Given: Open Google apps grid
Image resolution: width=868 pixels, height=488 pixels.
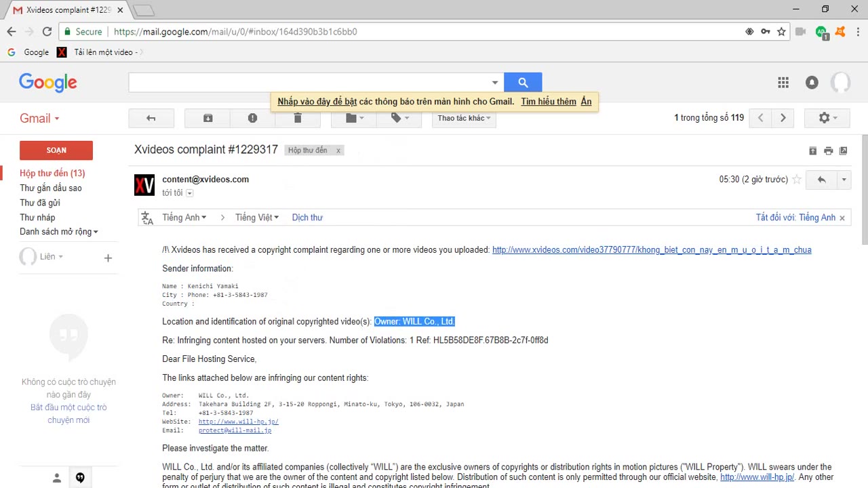Looking at the screenshot, I should [783, 83].
